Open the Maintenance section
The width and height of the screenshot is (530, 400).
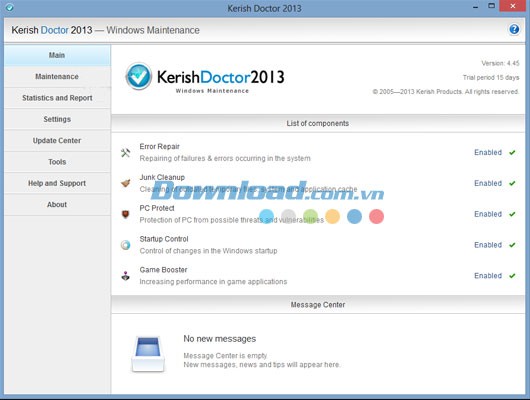(x=57, y=76)
